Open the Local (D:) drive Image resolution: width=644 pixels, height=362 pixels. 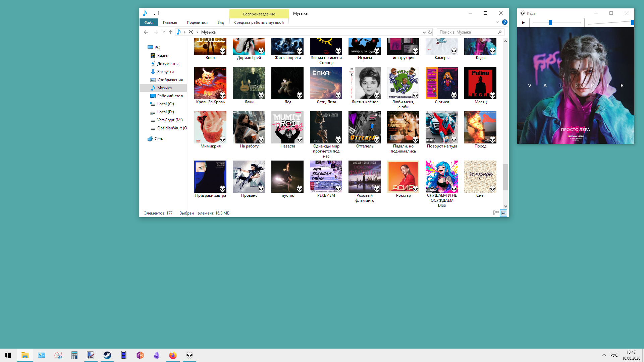[165, 112]
